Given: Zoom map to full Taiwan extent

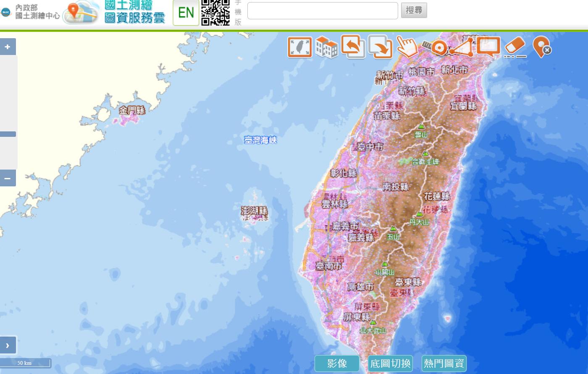Looking at the screenshot, I should [x=299, y=47].
